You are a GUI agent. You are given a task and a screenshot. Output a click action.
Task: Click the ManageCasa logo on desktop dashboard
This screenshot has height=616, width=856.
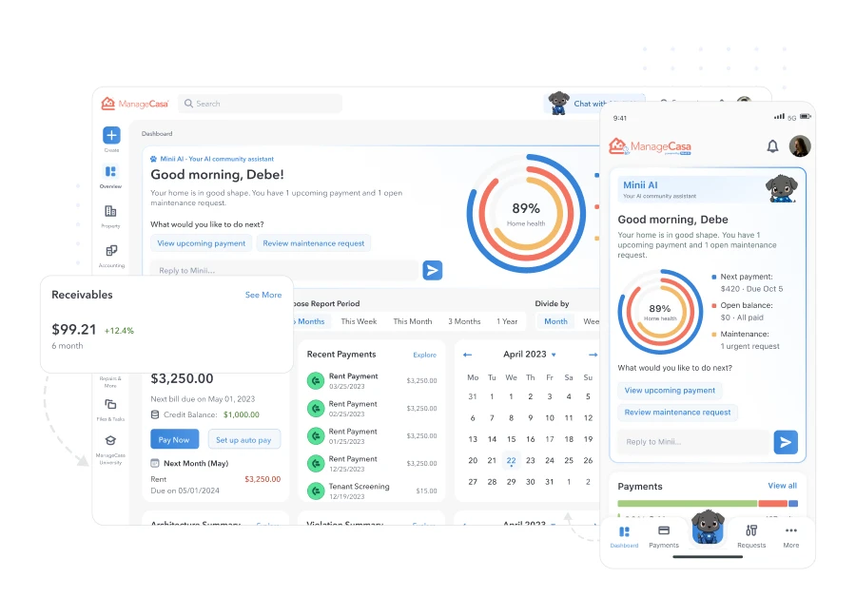(135, 104)
